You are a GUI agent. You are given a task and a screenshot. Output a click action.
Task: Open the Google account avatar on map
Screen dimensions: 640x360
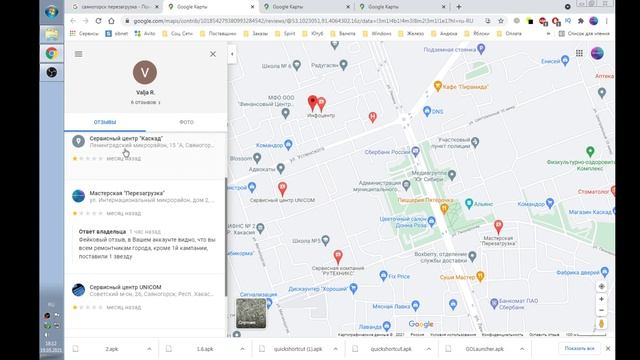[x=597, y=53]
